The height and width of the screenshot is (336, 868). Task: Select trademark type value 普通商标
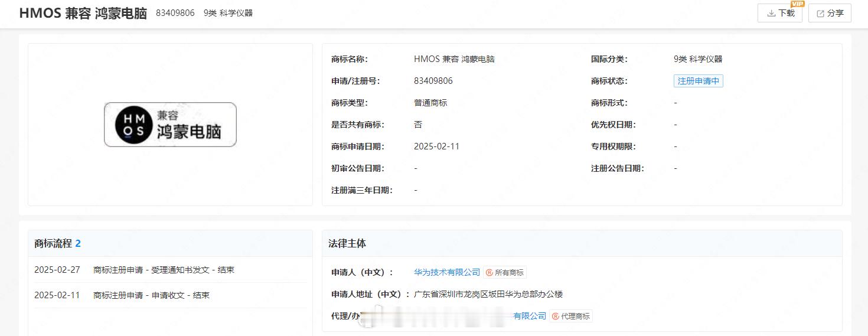click(x=430, y=103)
